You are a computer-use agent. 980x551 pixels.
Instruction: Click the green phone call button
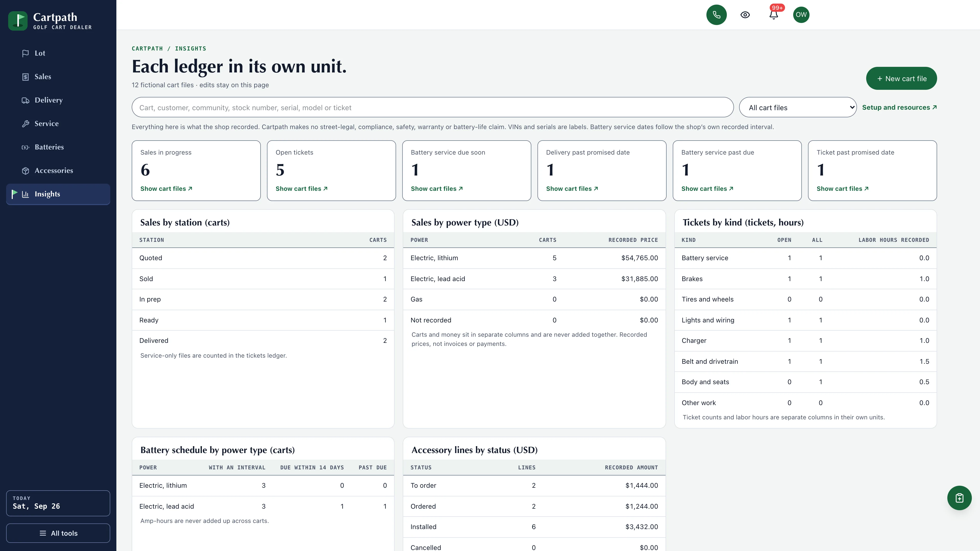click(716, 15)
